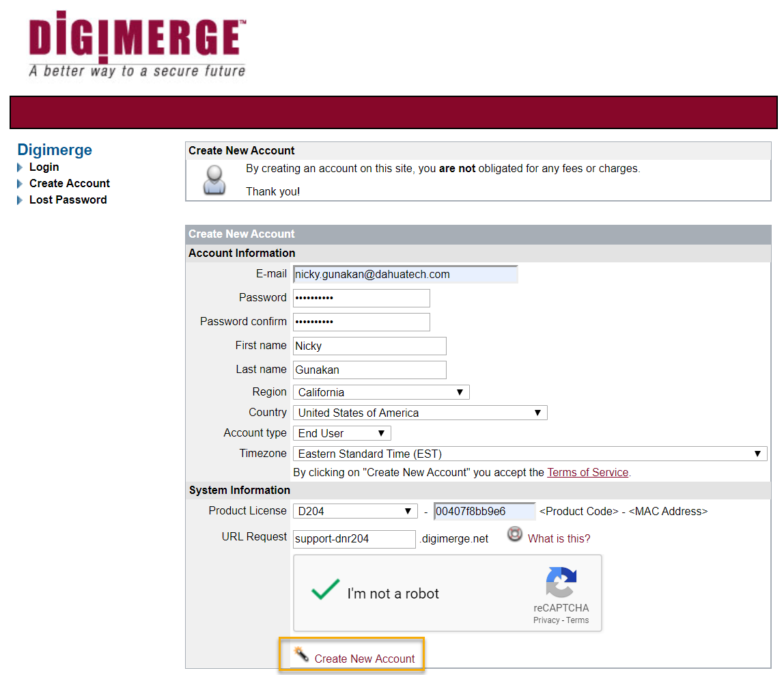Open the Country dropdown
This screenshot has width=784, height=675.
(x=420, y=413)
